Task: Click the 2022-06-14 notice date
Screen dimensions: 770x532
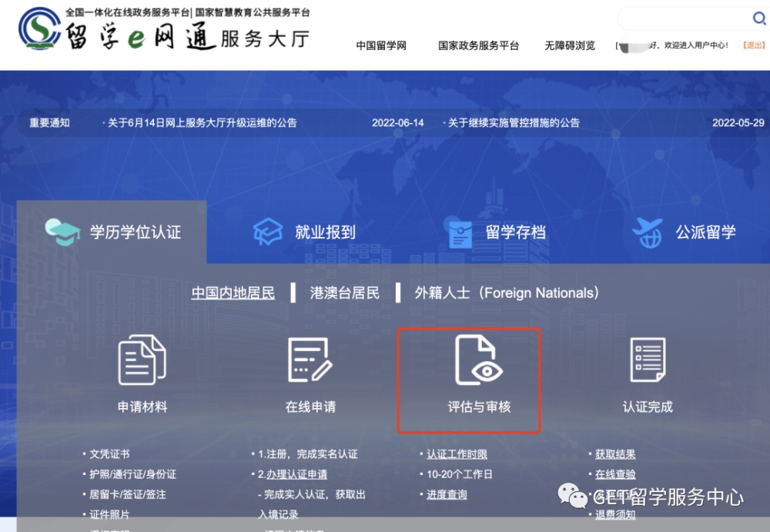Action: (398, 123)
